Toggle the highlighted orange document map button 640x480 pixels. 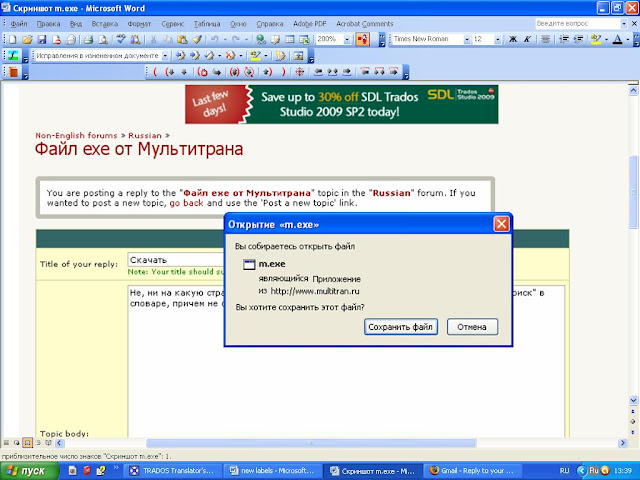362,40
